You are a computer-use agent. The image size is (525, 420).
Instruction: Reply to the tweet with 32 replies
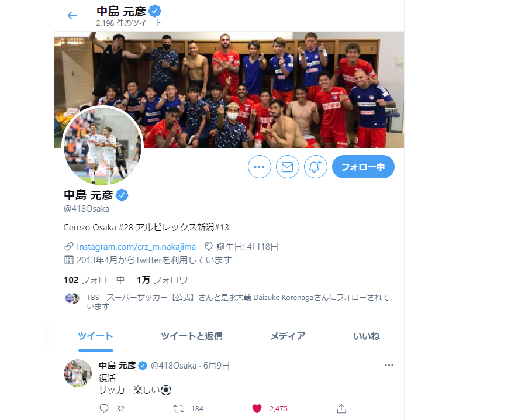click(104, 409)
